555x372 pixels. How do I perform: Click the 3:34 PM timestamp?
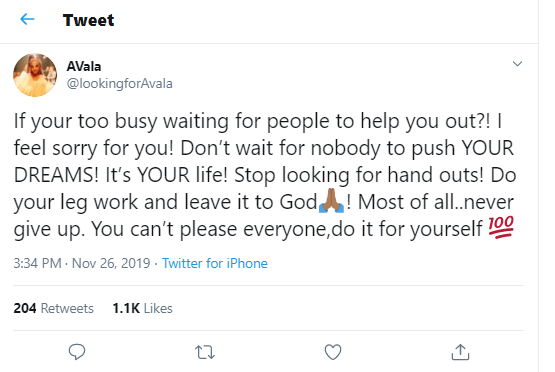(37, 263)
